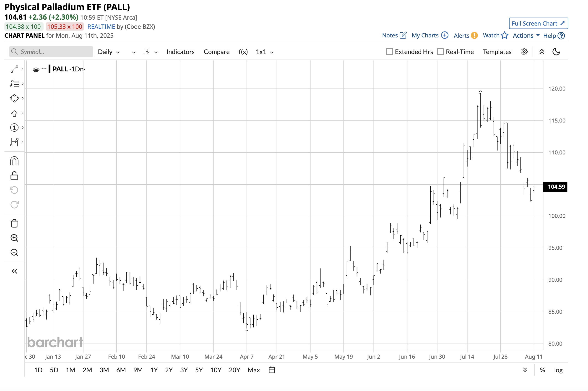Screen dimensions: 588x391
Task: Add to My Charts plus icon
Action: [445, 35]
